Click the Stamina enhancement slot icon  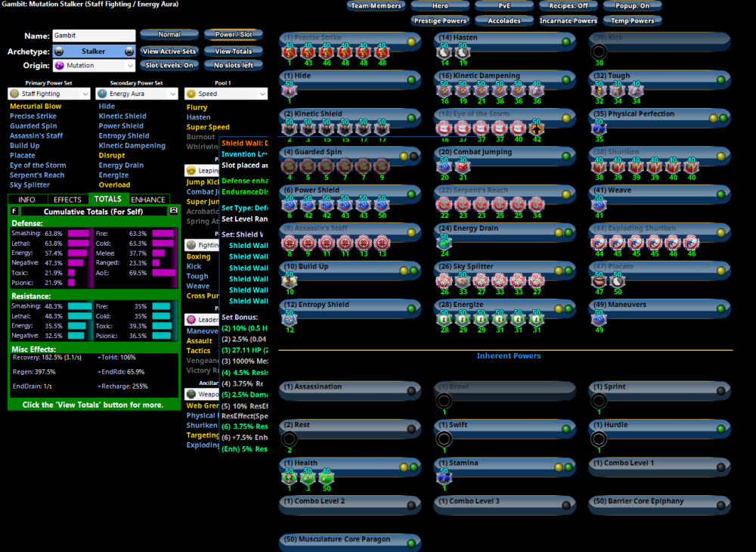pos(444,477)
